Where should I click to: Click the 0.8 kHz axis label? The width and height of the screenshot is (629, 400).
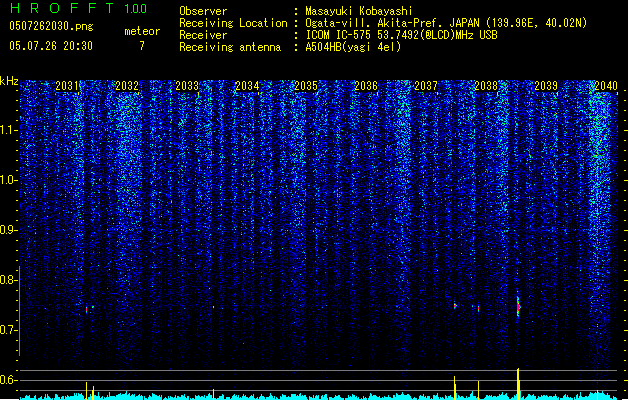coord(9,280)
